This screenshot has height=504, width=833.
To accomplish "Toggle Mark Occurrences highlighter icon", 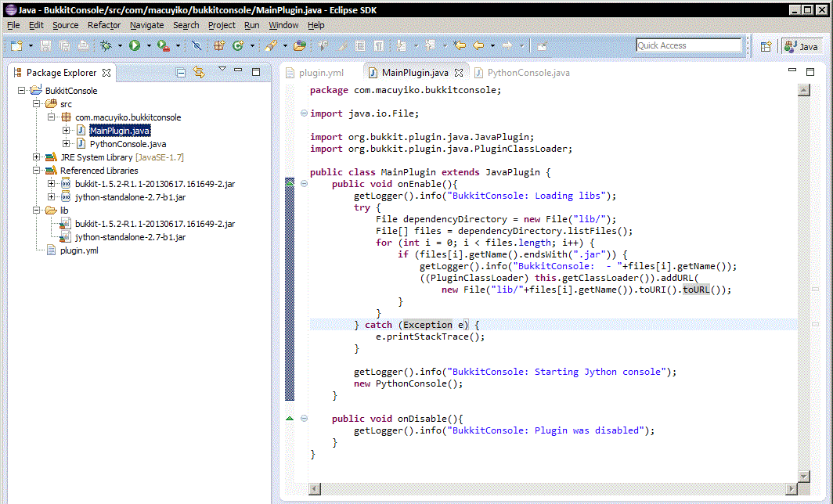I will pos(343,45).
